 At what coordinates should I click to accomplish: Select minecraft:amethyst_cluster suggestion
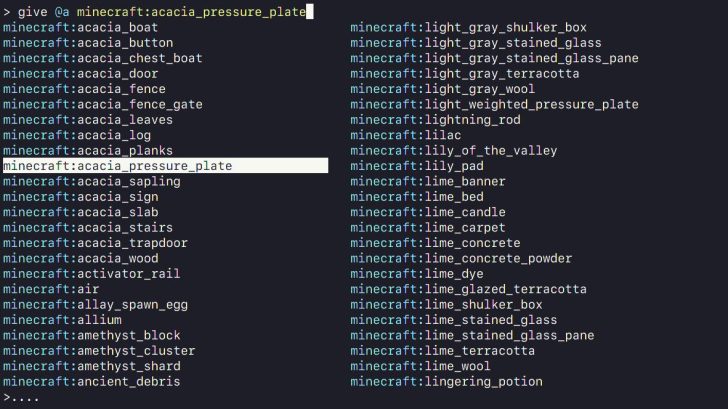pyautogui.click(x=99, y=351)
